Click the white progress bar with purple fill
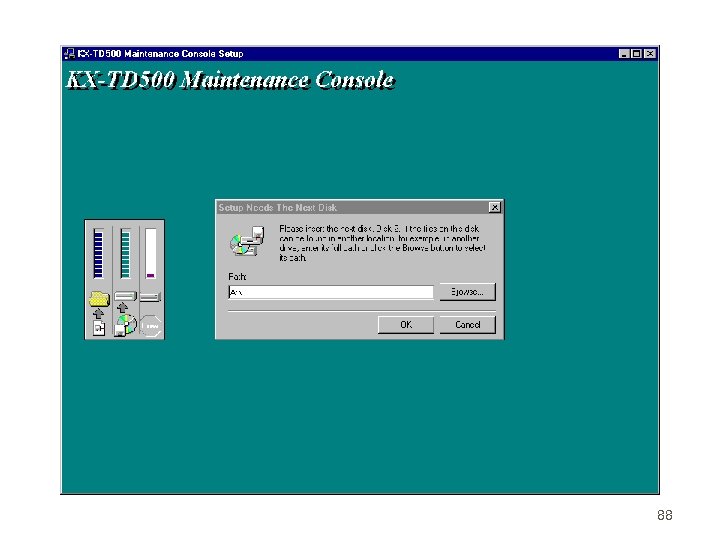720x540 pixels. point(151,253)
